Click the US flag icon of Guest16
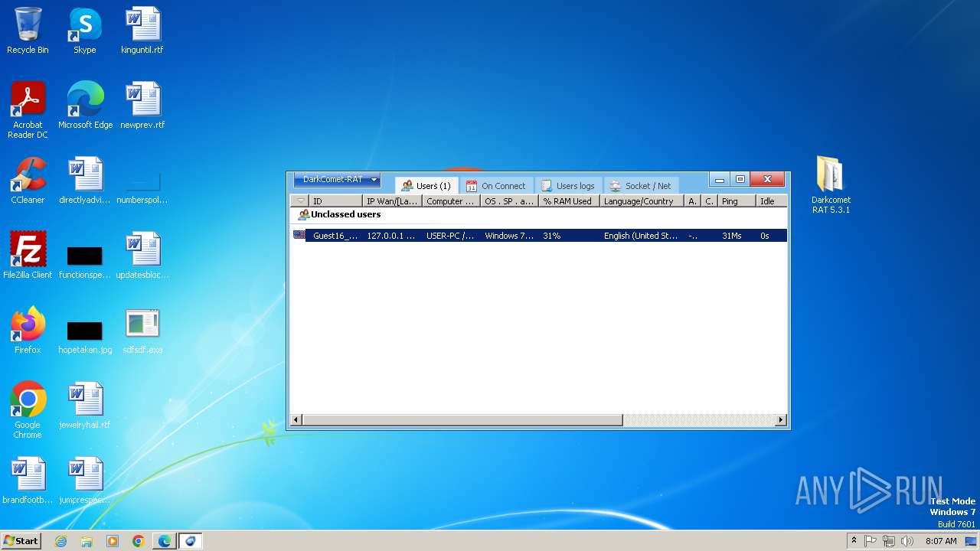Viewport: 980px width, 551px height. [299, 235]
